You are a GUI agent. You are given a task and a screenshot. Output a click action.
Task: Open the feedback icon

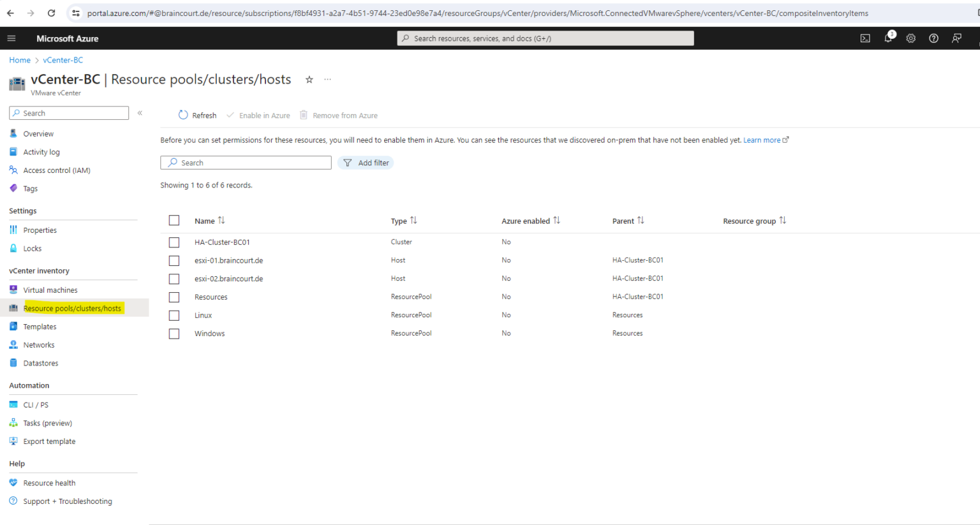956,38
